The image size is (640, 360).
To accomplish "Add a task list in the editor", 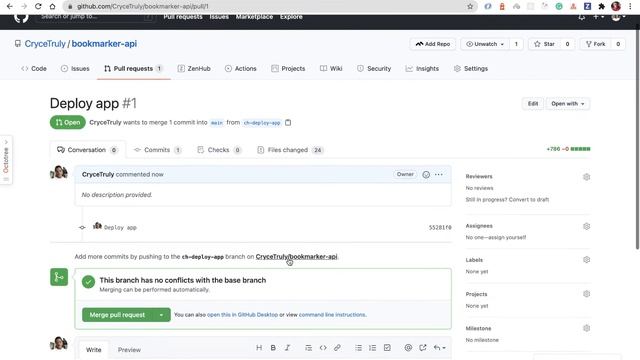I will point(387,348).
